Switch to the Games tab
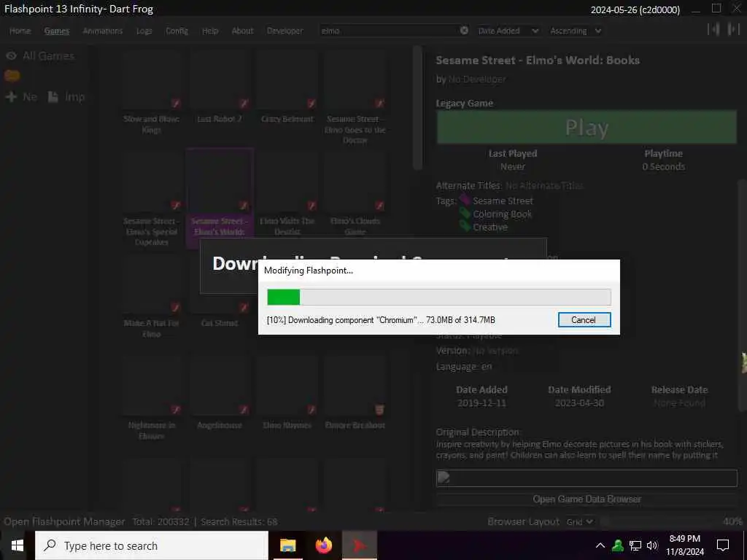This screenshot has width=747, height=560. click(x=57, y=31)
